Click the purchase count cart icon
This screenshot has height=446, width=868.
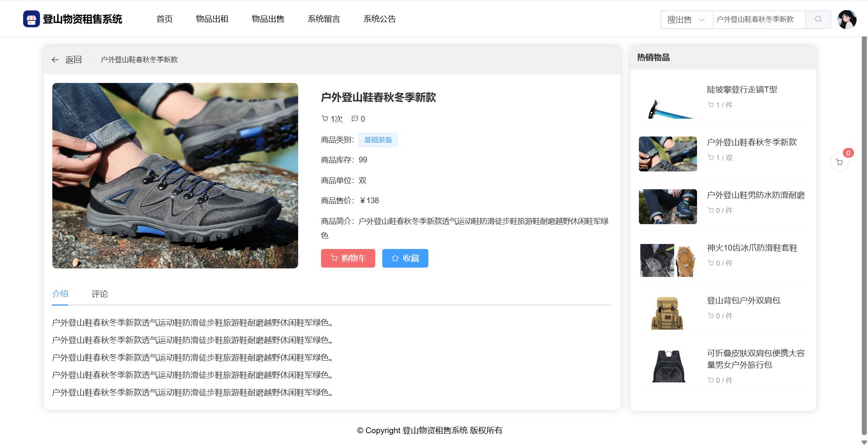[x=325, y=119]
